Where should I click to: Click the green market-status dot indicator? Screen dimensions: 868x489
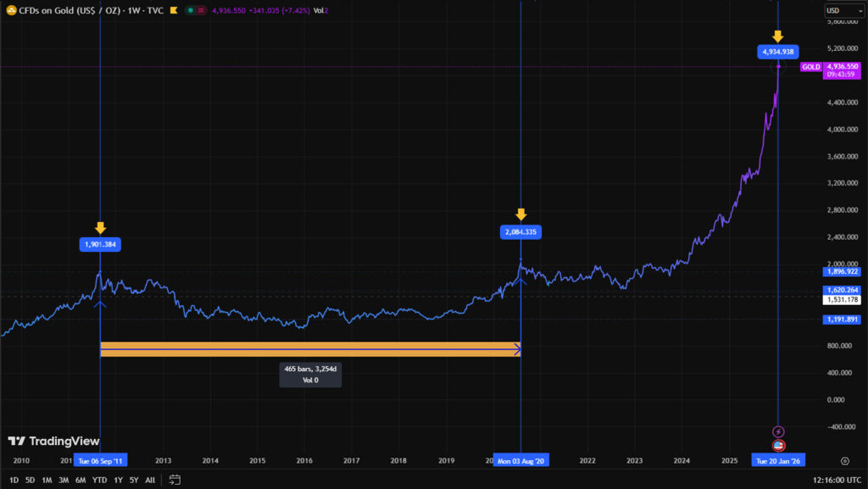click(x=191, y=10)
